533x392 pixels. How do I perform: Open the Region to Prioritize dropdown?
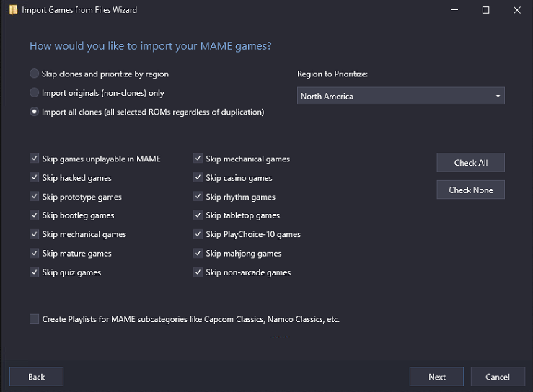(x=401, y=96)
